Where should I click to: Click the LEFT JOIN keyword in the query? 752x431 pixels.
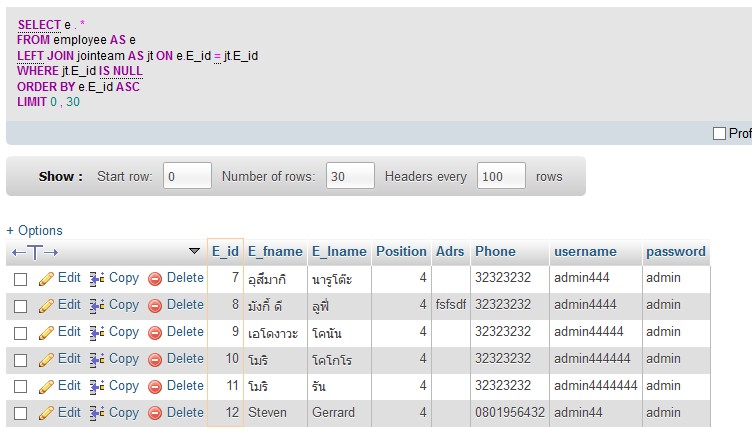coord(45,56)
